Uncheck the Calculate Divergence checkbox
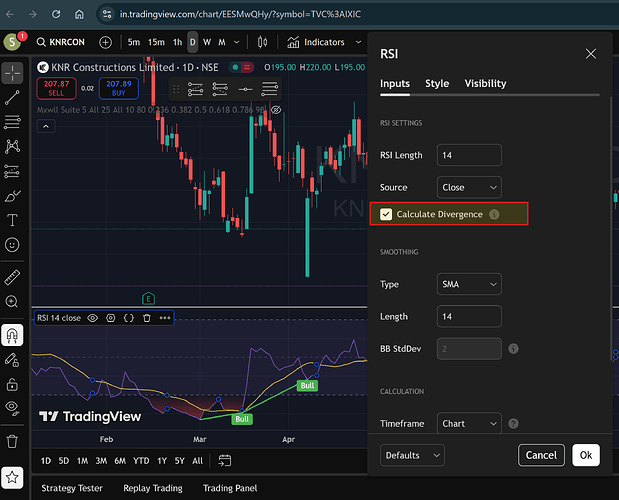 pos(386,214)
